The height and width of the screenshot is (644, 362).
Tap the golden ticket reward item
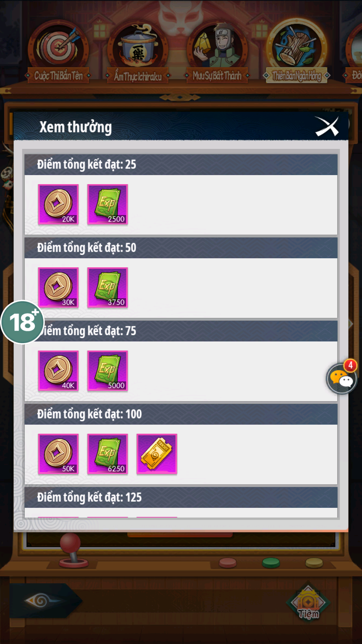[157, 454]
